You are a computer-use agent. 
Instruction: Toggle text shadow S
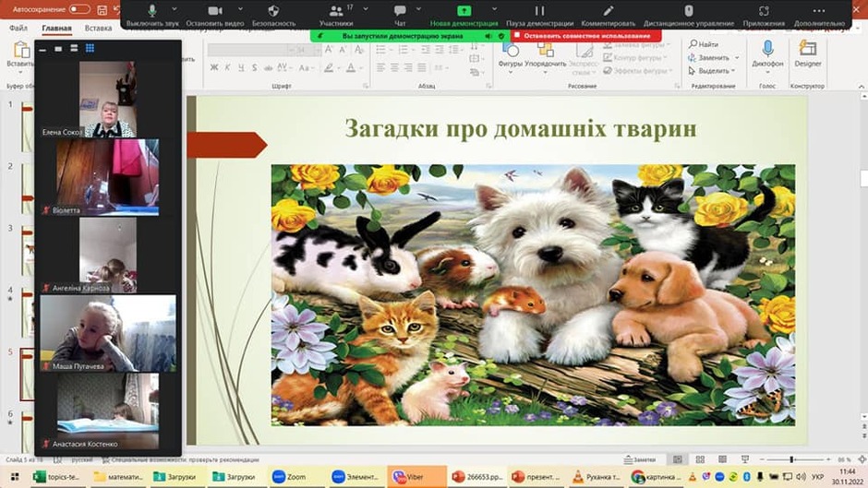click(x=254, y=67)
